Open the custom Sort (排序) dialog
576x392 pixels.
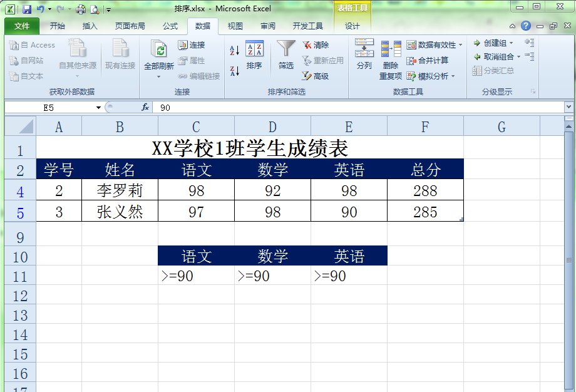pos(254,54)
